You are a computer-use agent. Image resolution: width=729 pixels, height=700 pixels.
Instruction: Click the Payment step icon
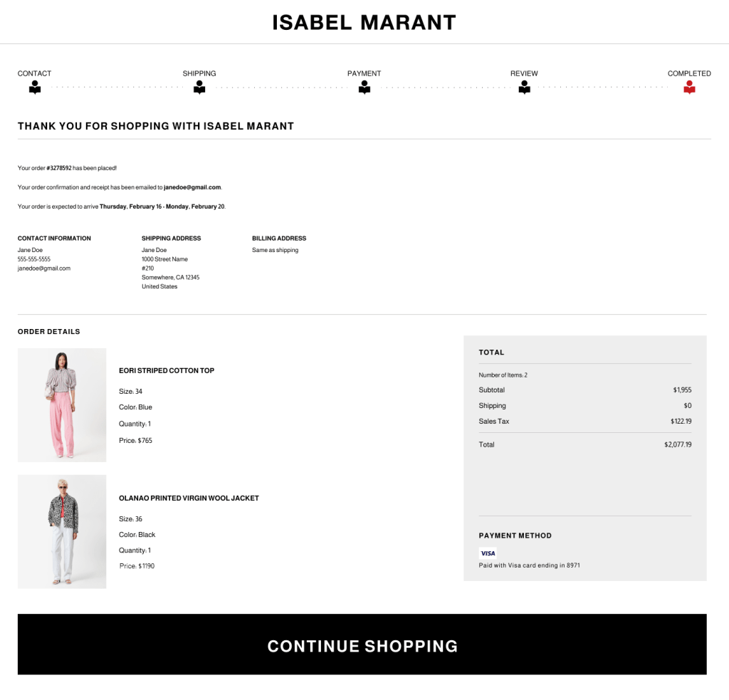(x=364, y=88)
